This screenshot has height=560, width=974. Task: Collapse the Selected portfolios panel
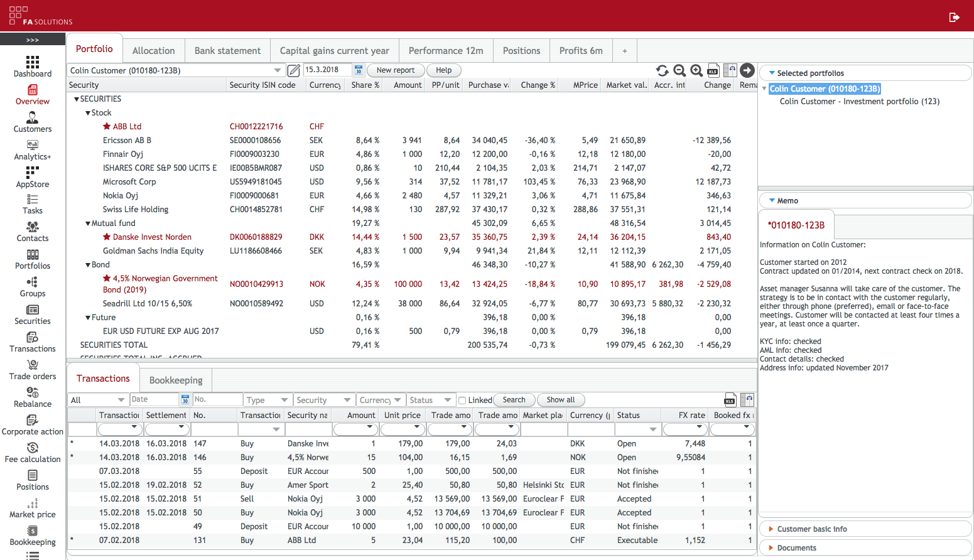(x=865, y=73)
